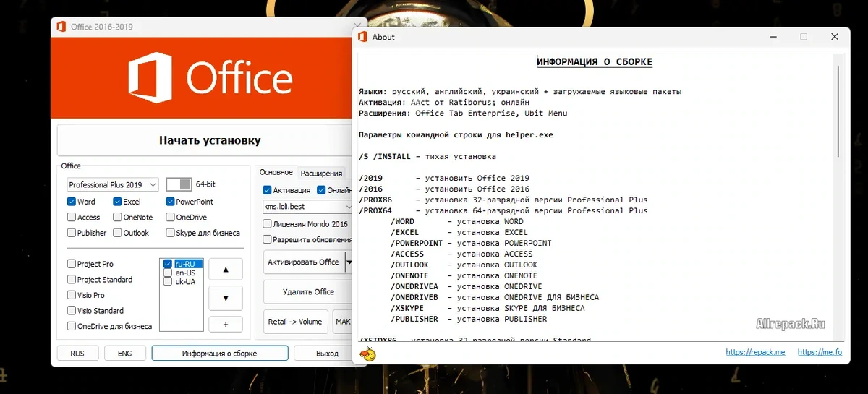Click the Retail -> Volume button

tap(296, 322)
